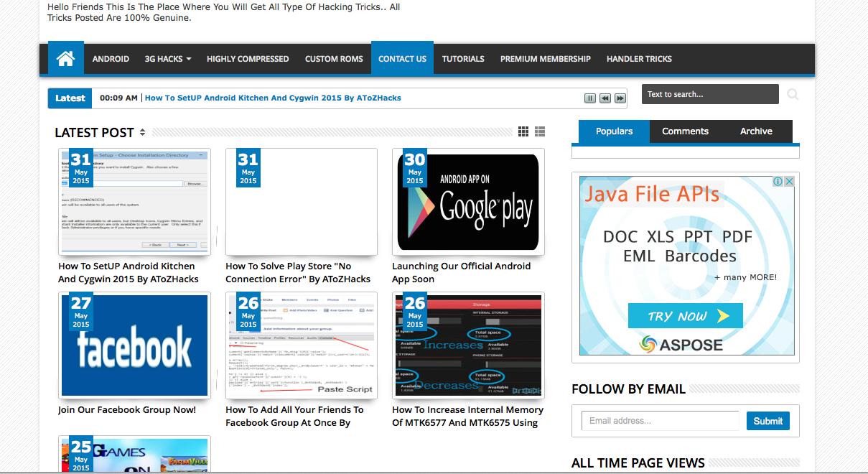Close the Java File APIs ad
868x474 pixels.
coord(789,182)
